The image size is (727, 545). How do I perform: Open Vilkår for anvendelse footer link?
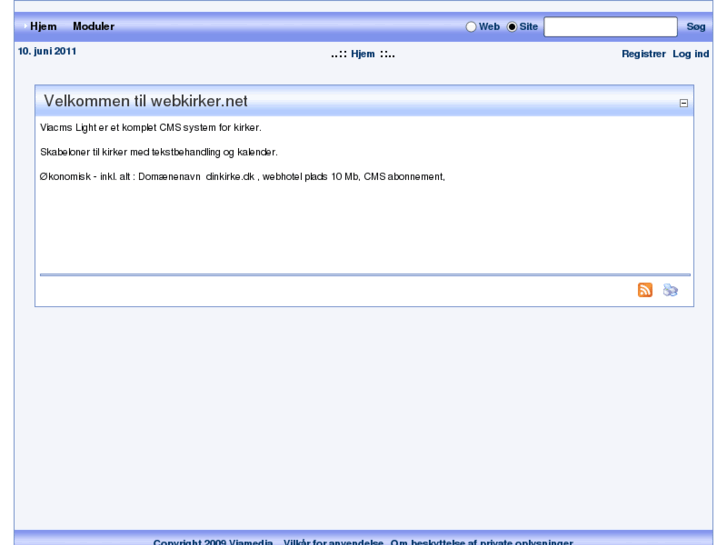click(333, 541)
